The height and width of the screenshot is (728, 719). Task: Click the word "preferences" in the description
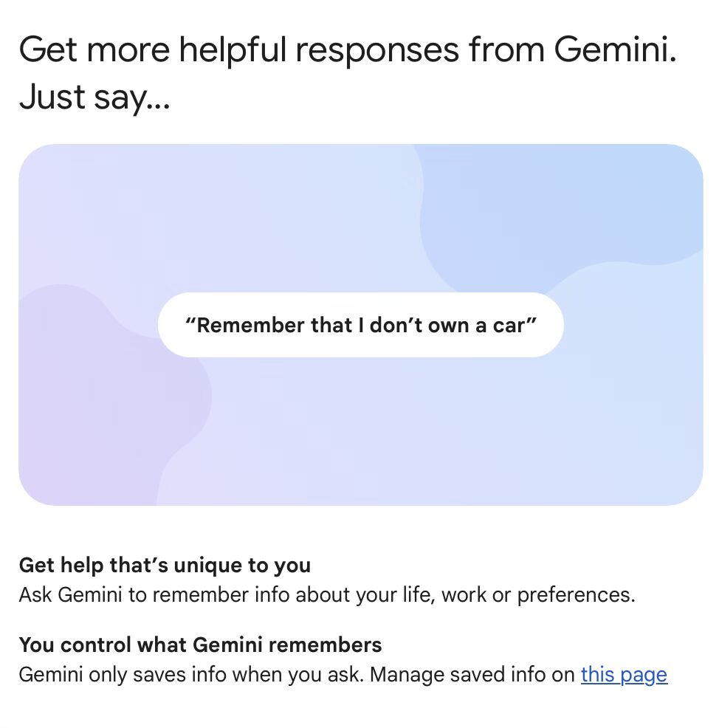(x=576, y=596)
